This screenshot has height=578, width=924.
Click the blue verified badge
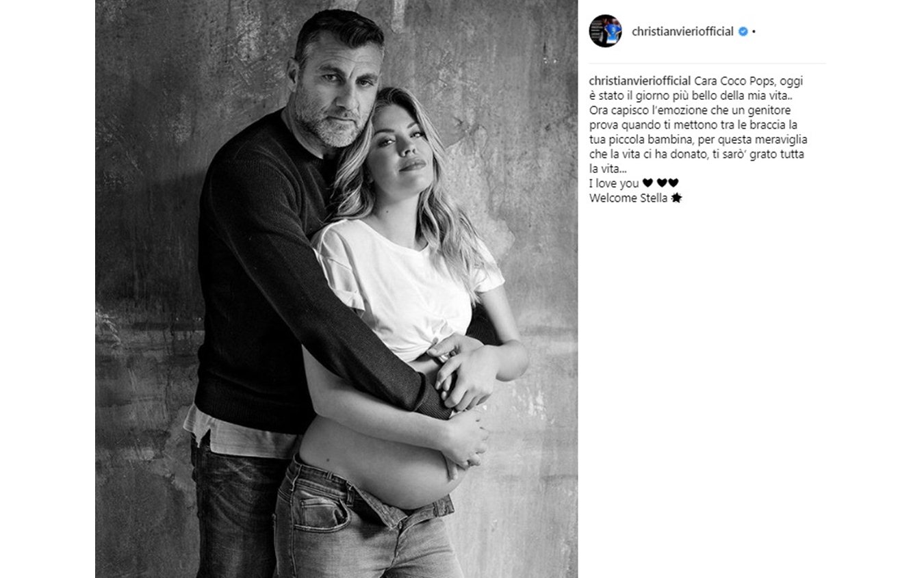click(x=743, y=31)
